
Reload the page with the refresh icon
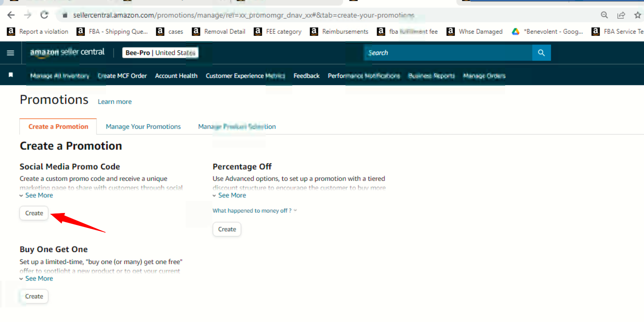click(x=44, y=15)
